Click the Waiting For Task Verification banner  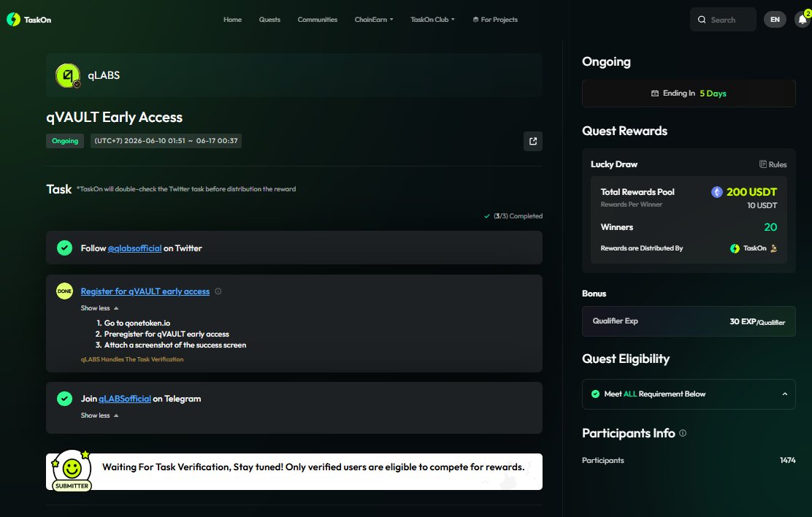(294, 472)
